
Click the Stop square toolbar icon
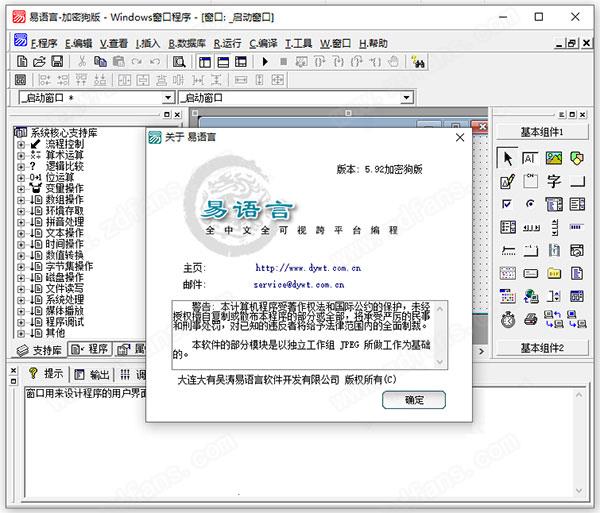click(x=284, y=62)
